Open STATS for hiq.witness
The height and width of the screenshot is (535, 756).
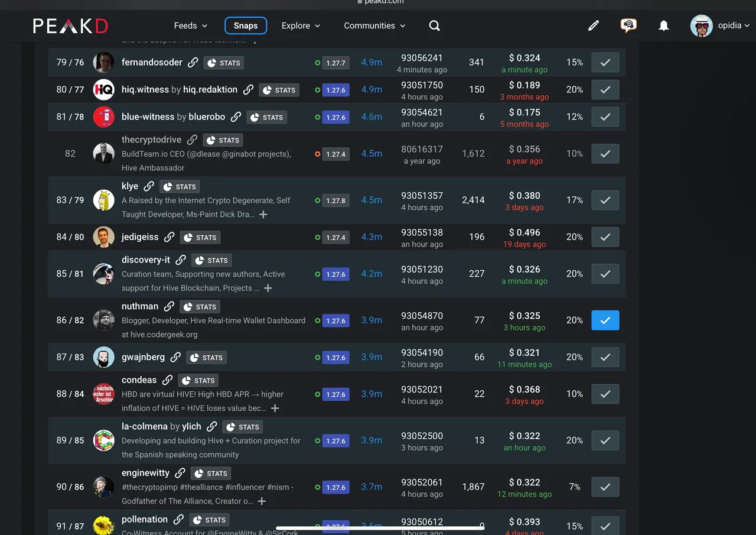[x=279, y=90]
